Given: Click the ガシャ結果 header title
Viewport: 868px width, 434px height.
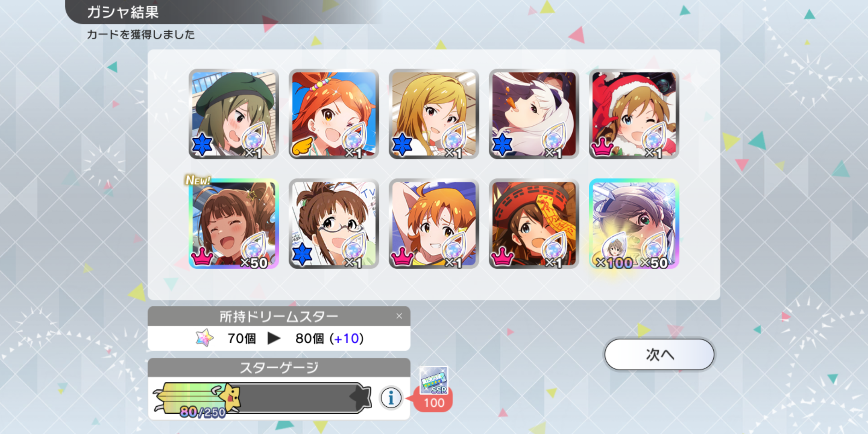Looking at the screenshot, I should [123, 12].
